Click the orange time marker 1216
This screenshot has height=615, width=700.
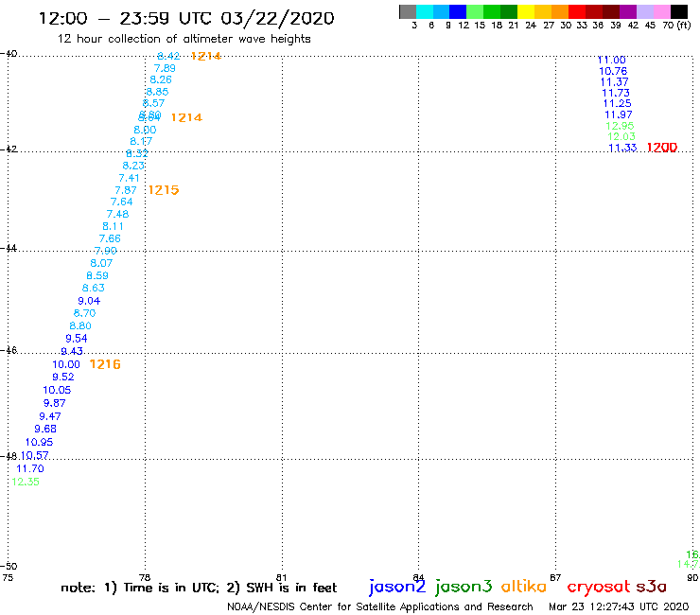pos(105,364)
